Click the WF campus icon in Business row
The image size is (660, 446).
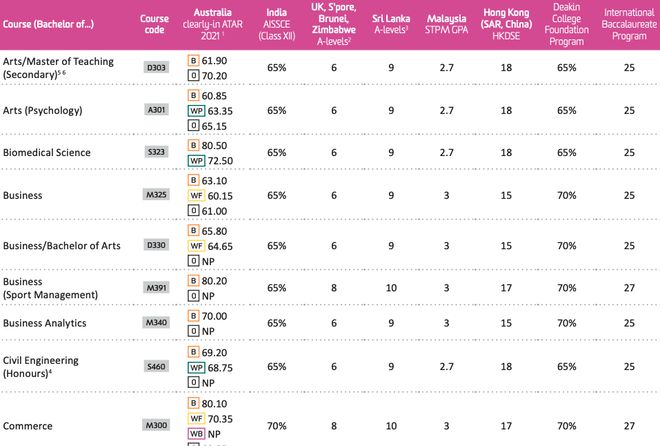click(196, 196)
